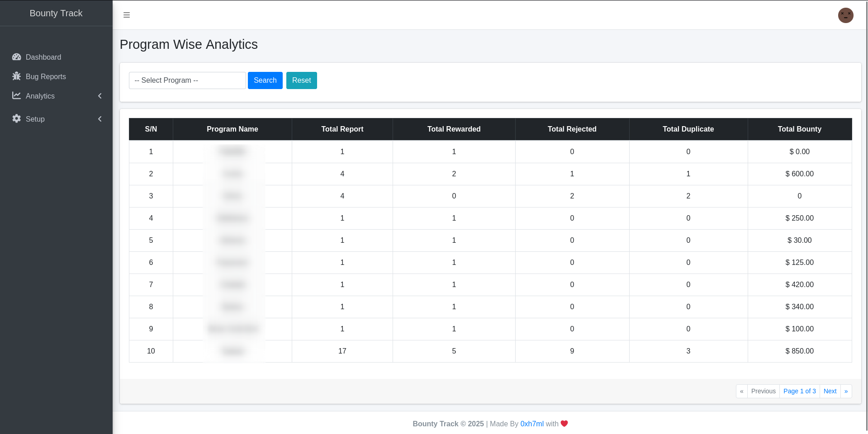
Task: Jump to last page with » button
Action: tap(846, 391)
